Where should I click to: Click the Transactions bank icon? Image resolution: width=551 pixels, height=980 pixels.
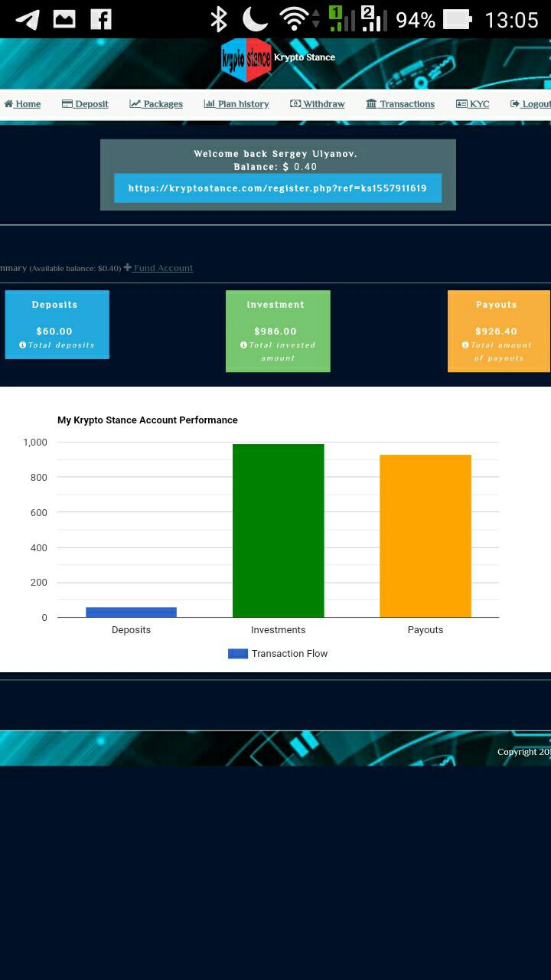pos(371,103)
